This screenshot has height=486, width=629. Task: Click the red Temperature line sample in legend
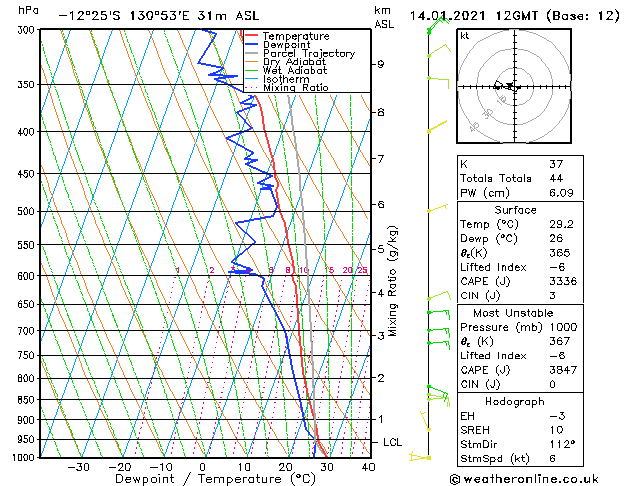coord(252,35)
